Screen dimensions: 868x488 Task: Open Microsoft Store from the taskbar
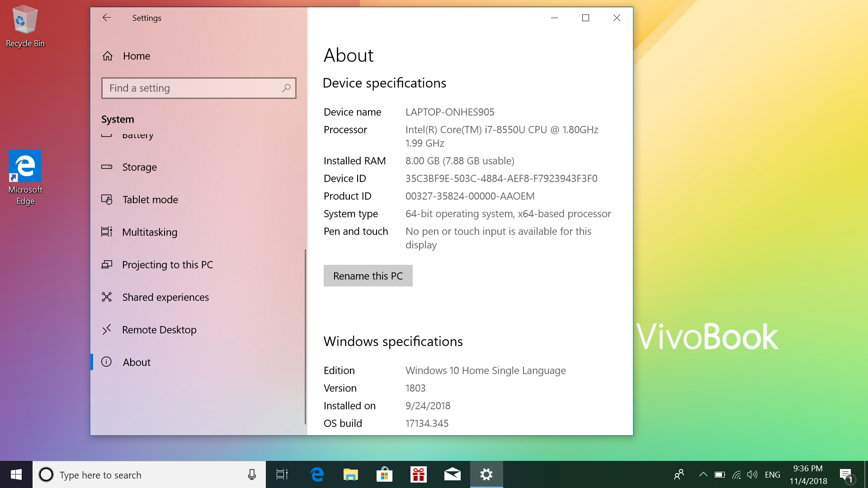pos(384,474)
